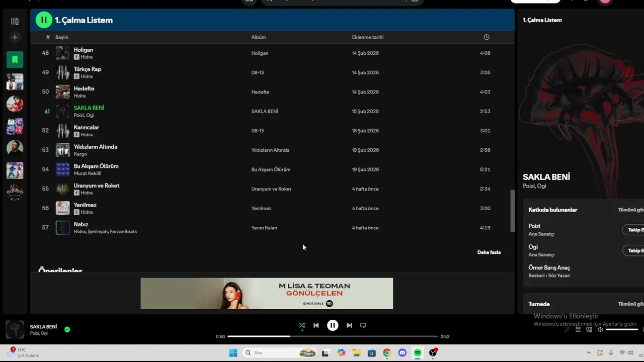Select Karıncalar track title
Viewport: 644px width, 362px height.
point(87,128)
